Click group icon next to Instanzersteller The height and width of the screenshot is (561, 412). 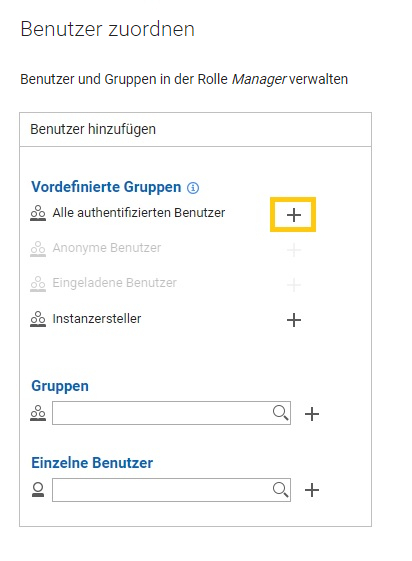[38, 319]
